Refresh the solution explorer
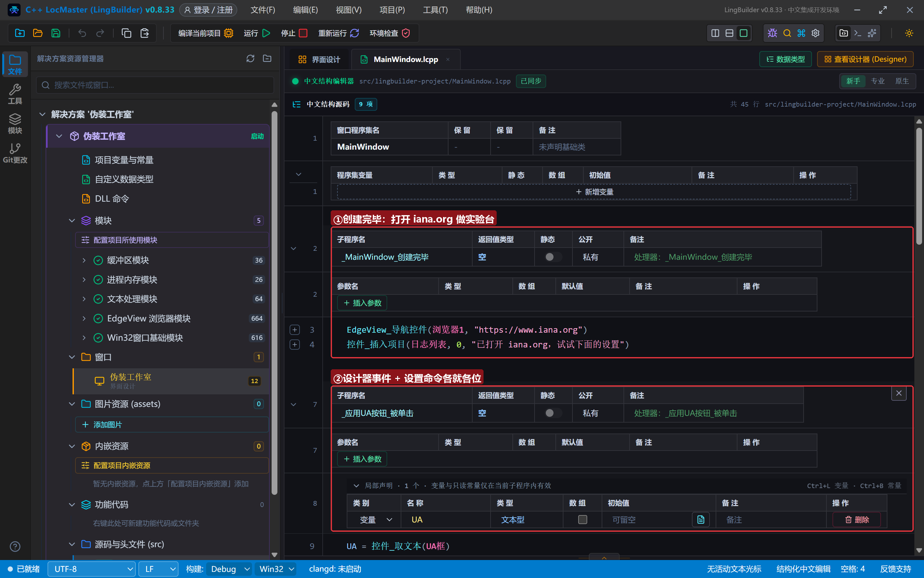 point(250,58)
